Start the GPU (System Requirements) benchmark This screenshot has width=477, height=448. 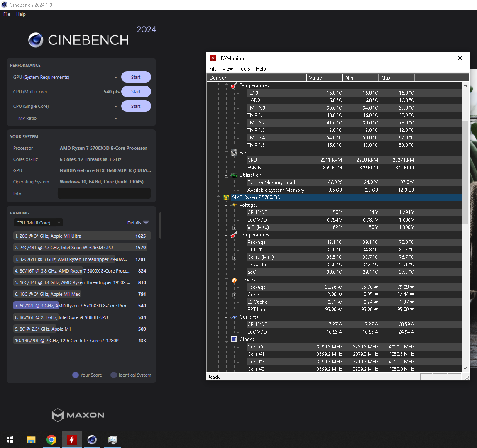[x=136, y=77]
